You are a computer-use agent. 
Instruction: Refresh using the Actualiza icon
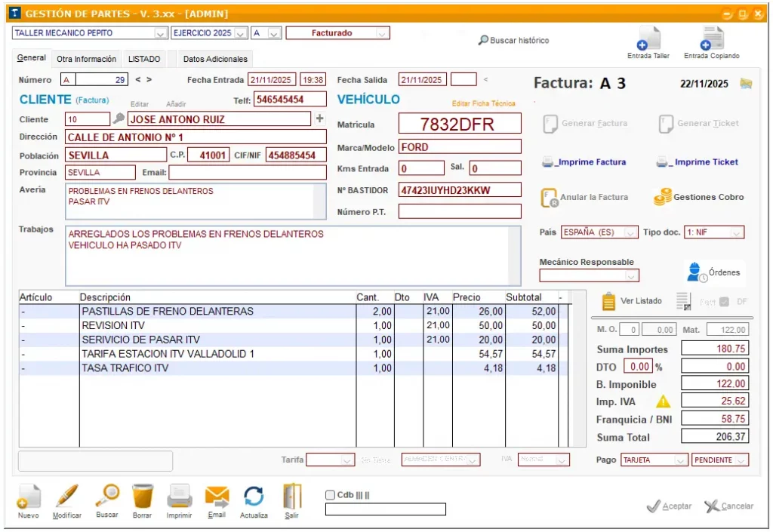click(x=254, y=497)
